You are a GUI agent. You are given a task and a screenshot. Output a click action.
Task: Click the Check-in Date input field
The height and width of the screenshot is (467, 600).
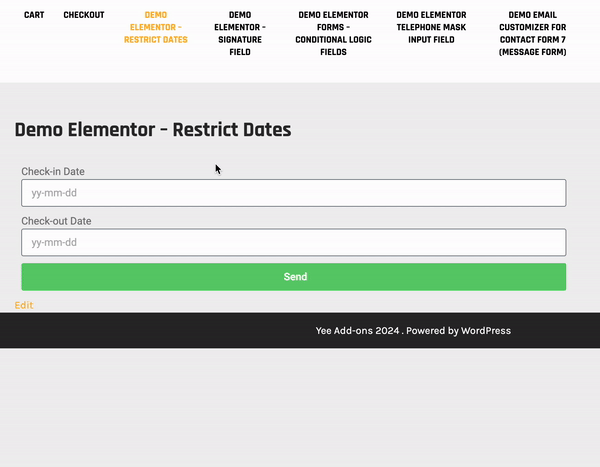pyautogui.click(x=294, y=193)
